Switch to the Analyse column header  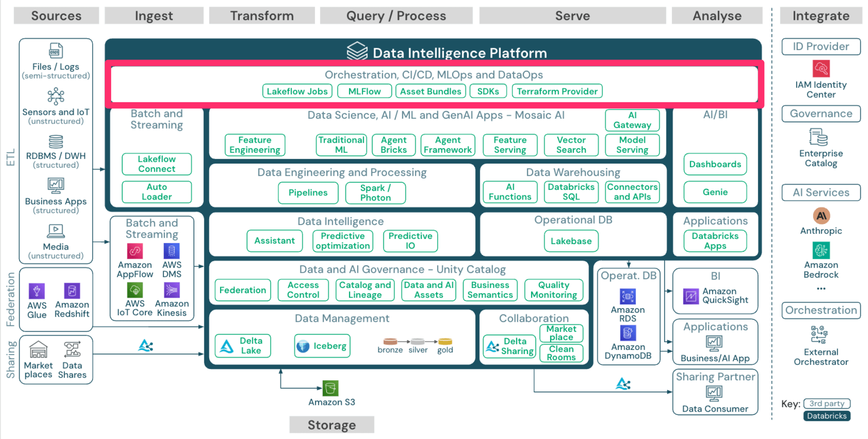click(x=717, y=15)
